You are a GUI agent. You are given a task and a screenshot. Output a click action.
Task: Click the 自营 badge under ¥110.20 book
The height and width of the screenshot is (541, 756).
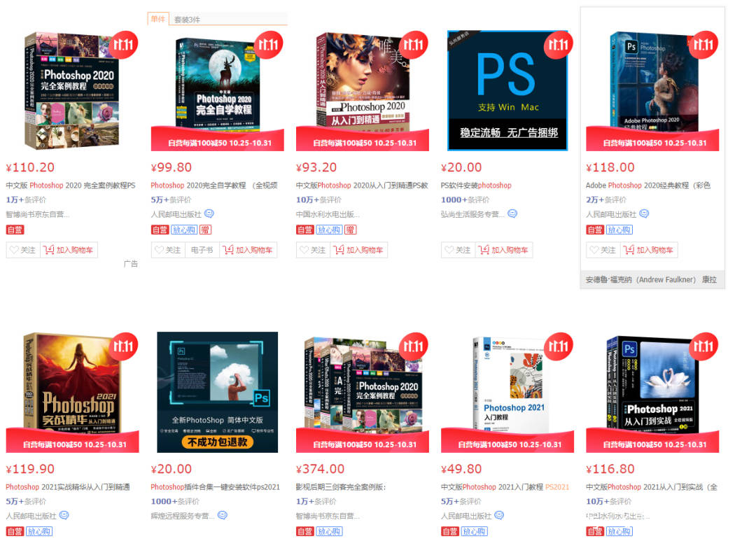pyautogui.click(x=15, y=230)
